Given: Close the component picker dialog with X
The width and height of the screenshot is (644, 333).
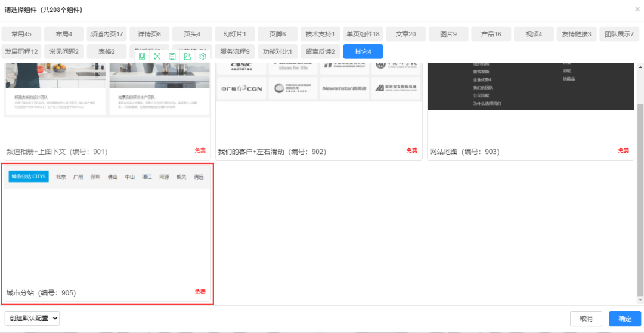Looking at the screenshot, I should click(x=637, y=10).
